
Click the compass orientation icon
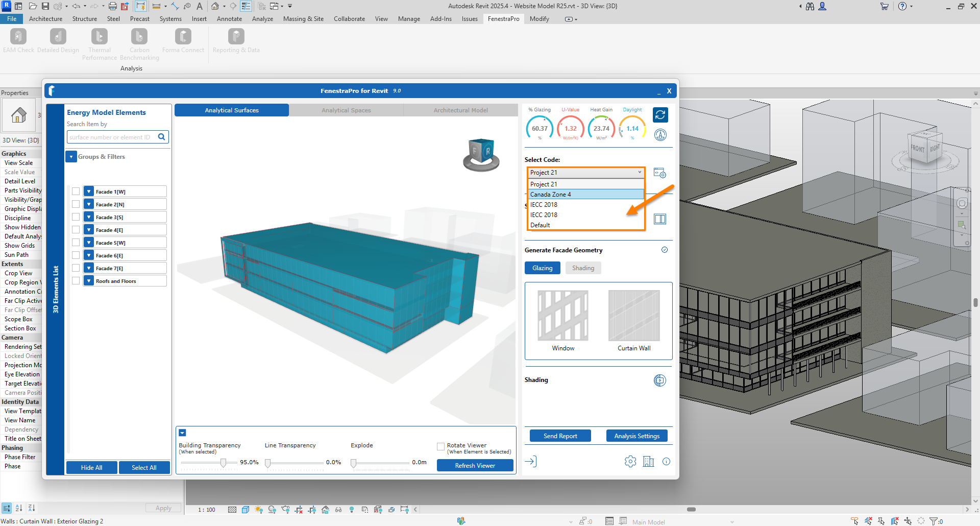pos(660,135)
